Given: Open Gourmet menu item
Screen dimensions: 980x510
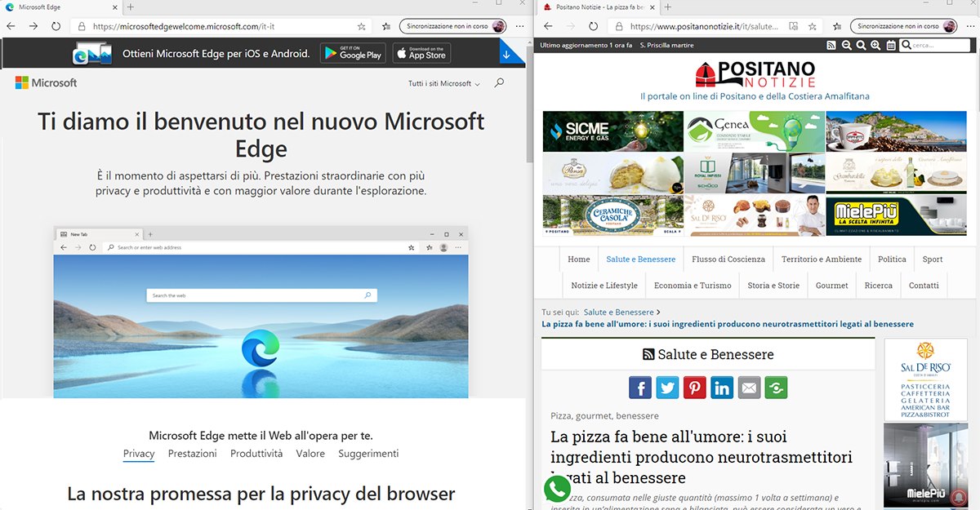Looking at the screenshot, I should coord(832,286).
